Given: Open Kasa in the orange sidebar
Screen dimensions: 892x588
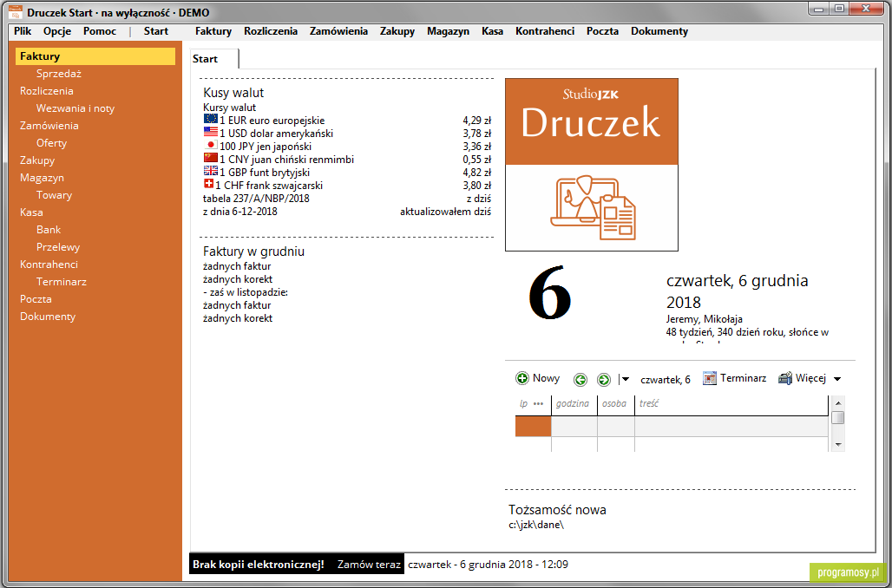Looking at the screenshot, I should tap(31, 212).
